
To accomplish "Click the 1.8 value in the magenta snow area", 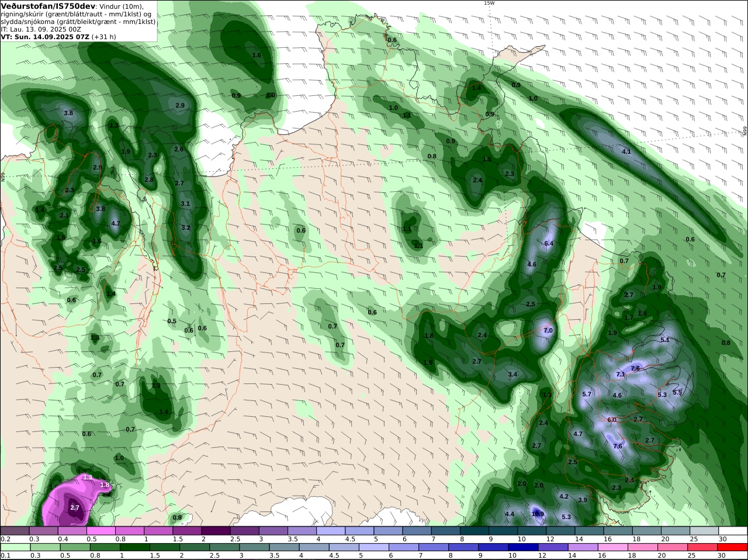I will 105,485.
